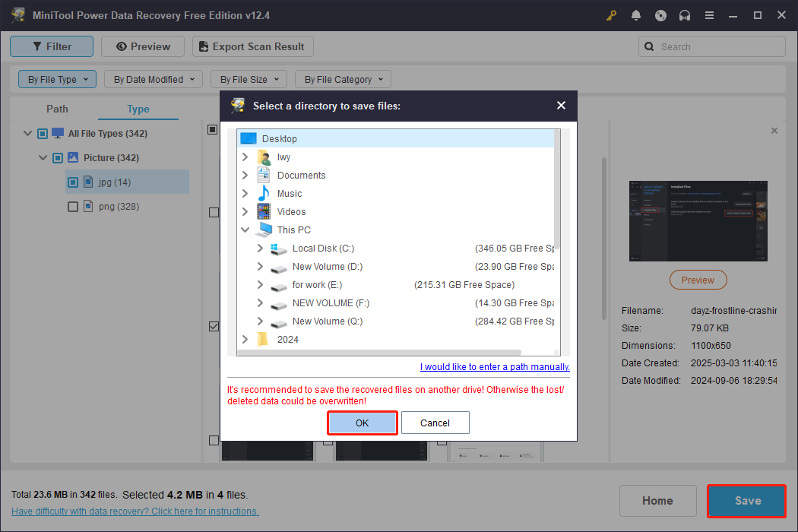Click the Documents folder icon
Screen dimensions: 798x532
tap(264, 175)
